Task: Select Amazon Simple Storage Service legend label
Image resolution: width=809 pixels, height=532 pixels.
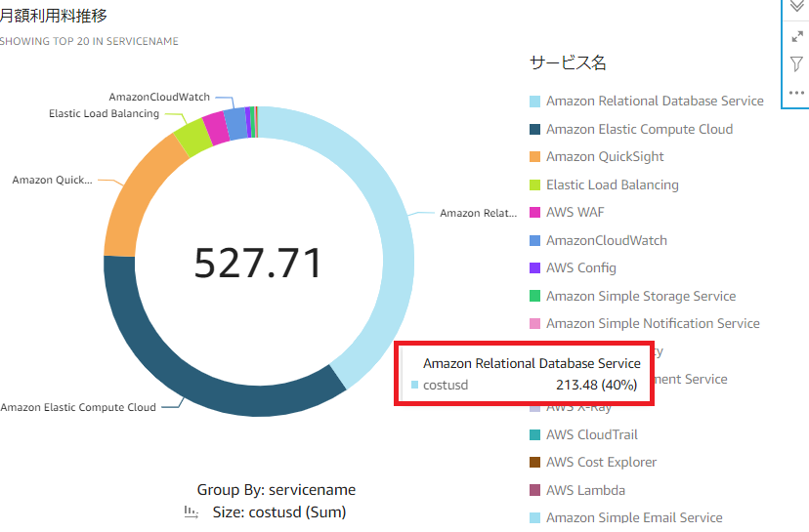Action: tap(641, 296)
